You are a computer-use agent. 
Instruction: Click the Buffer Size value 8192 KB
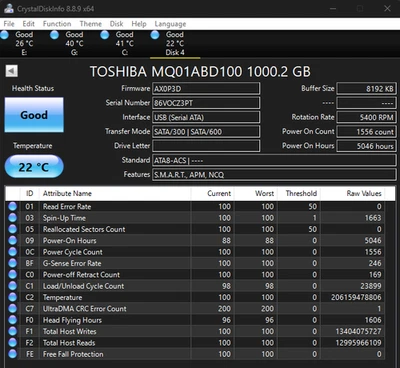[x=366, y=89]
